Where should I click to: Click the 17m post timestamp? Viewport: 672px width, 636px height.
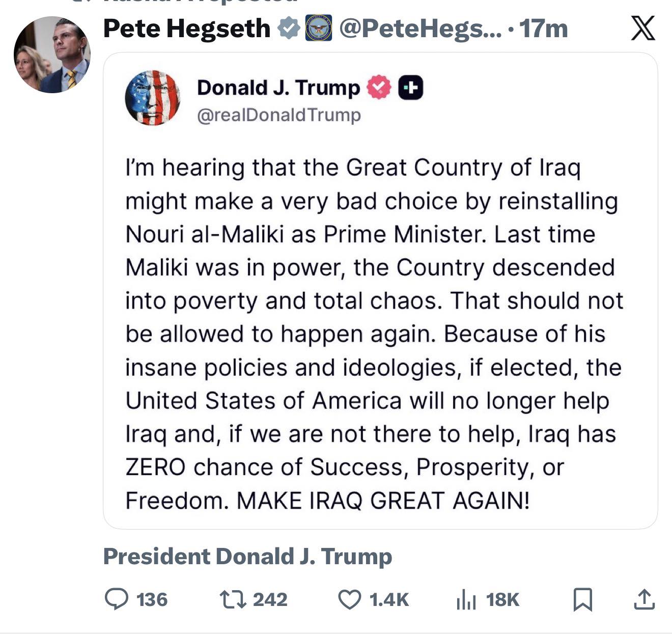[x=543, y=29]
